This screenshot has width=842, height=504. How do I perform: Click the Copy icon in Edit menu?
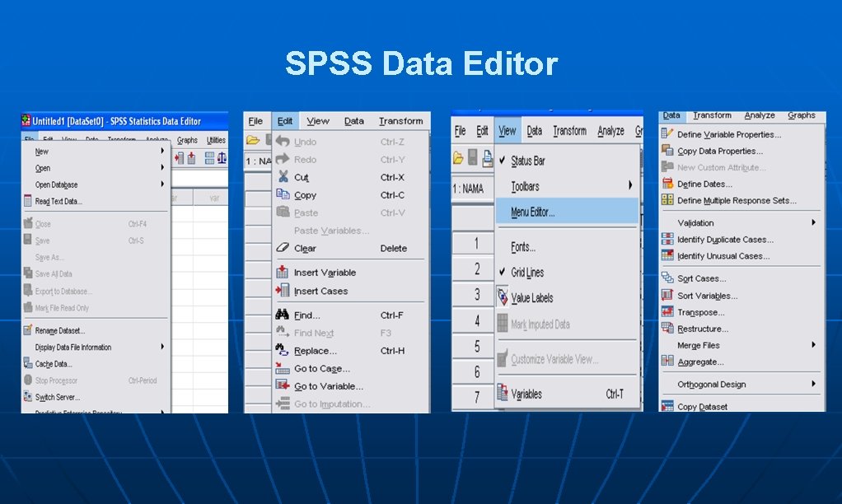pyautogui.click(x=283, y=194)
